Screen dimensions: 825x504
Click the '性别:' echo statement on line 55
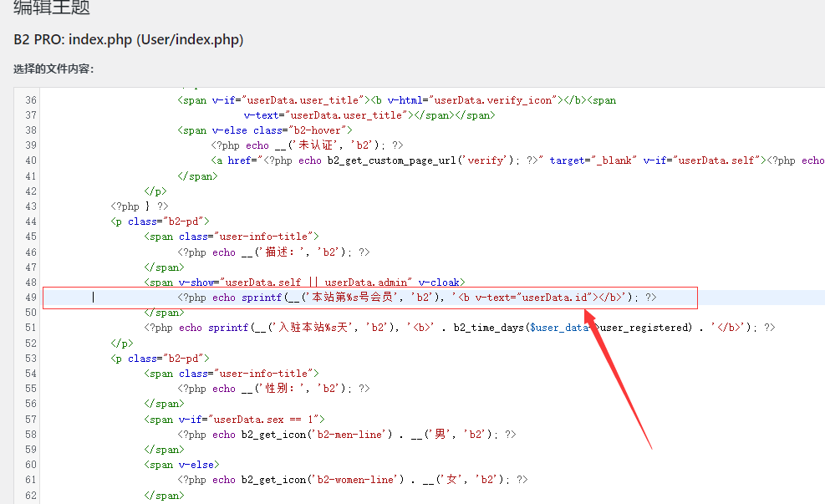pos(272,389)
